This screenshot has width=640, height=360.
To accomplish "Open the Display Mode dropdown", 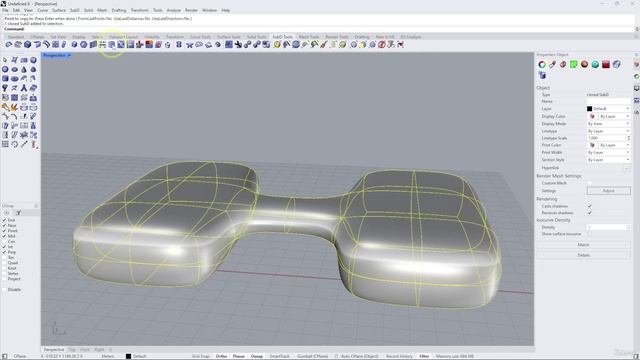I will pos(608,124).
